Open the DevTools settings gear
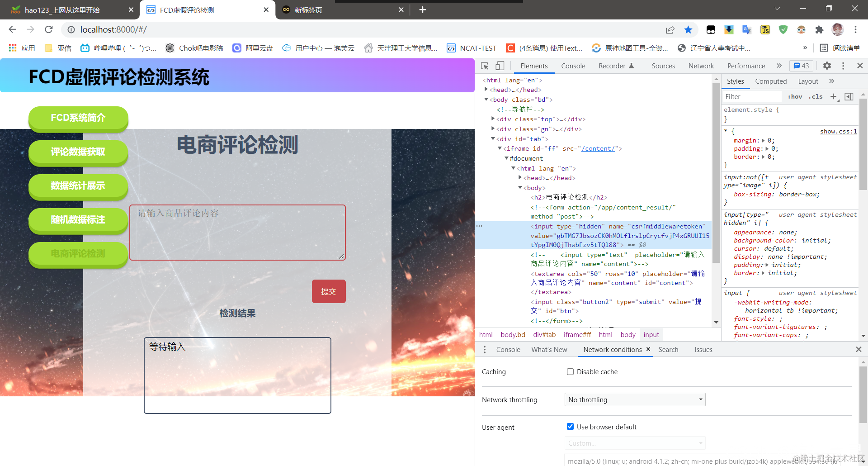The image size is (868, 466). [x=827, y=66]
